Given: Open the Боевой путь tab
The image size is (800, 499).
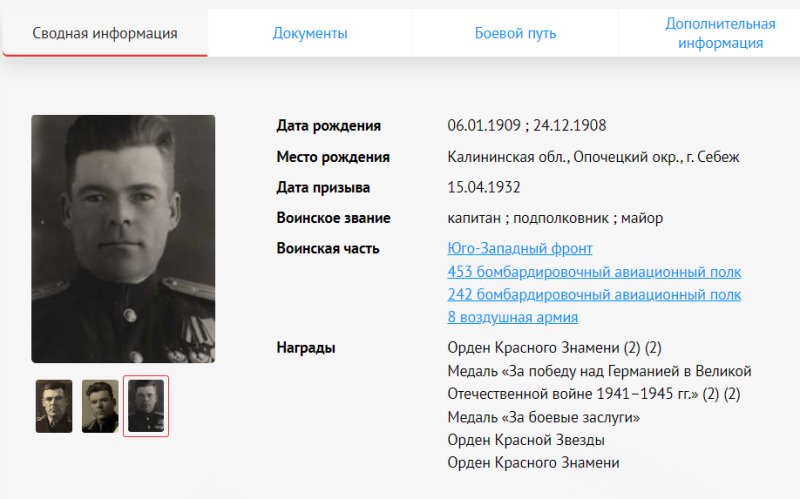Looking at the screenshot, I should coord(515,33).
